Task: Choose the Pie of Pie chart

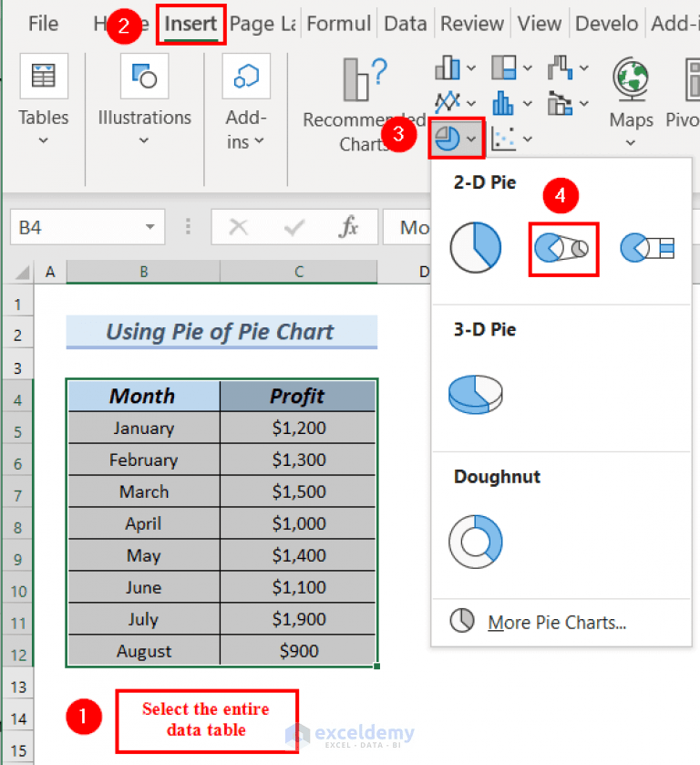Action: click(562, 248)
